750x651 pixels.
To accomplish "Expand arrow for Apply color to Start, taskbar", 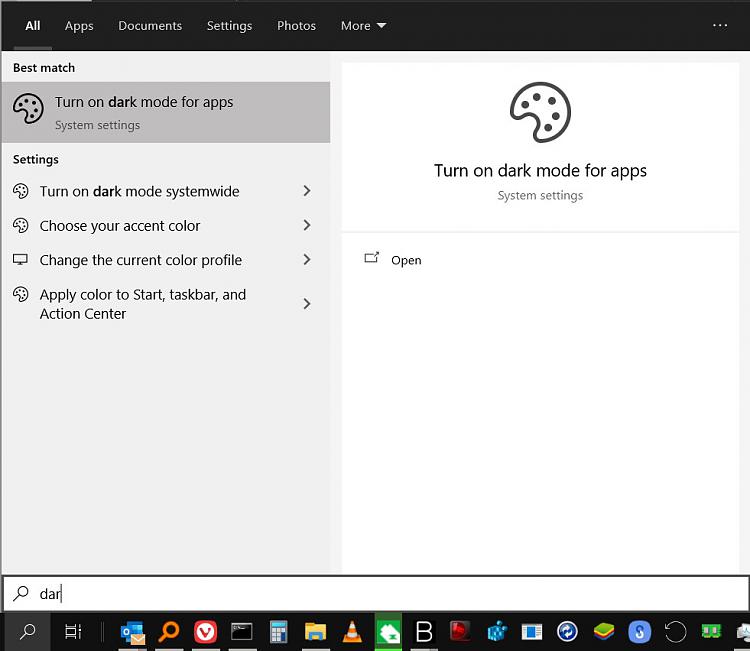I will [x=307, y=304].
